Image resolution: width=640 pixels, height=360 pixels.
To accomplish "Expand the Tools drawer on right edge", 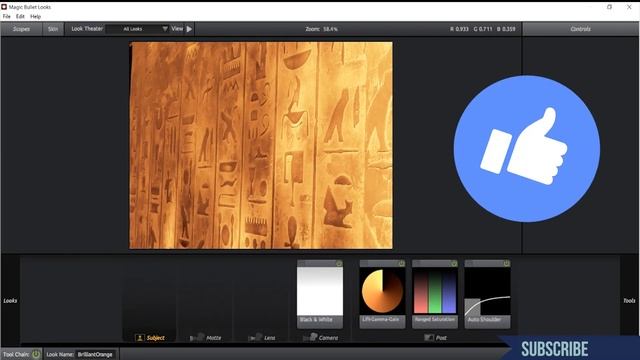I will click(x=629, y=301).
